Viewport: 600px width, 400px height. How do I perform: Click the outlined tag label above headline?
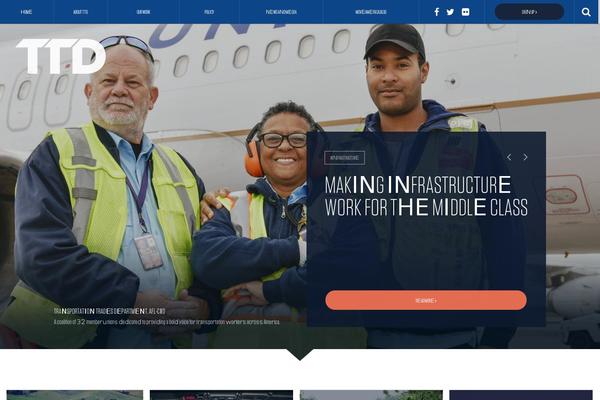click(x=344, y=158)
